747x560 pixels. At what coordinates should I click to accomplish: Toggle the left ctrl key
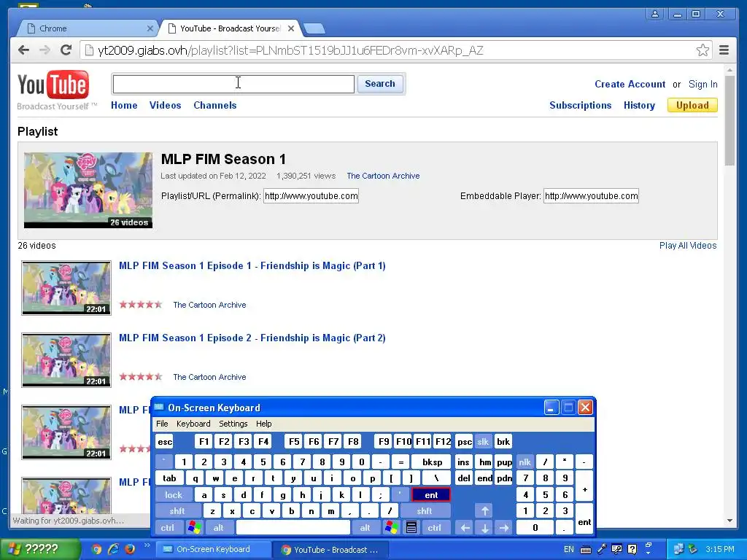point(167,528)
